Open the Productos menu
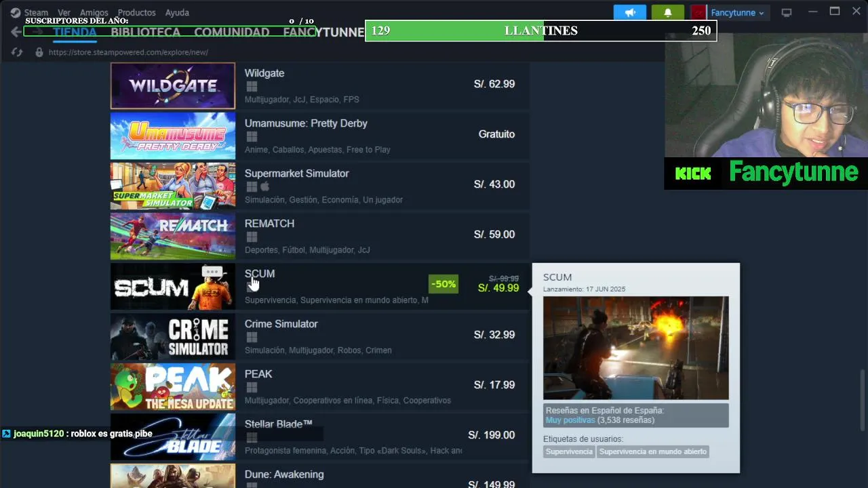The height and width of the screenshot is (488, 868). tap(136, 13)
